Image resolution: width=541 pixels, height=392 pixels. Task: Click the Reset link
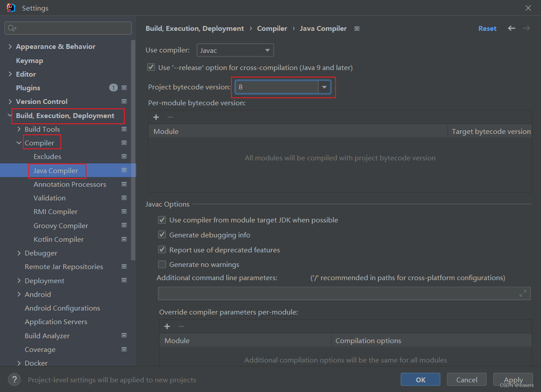pyautogui.click(x=487, y=28)
